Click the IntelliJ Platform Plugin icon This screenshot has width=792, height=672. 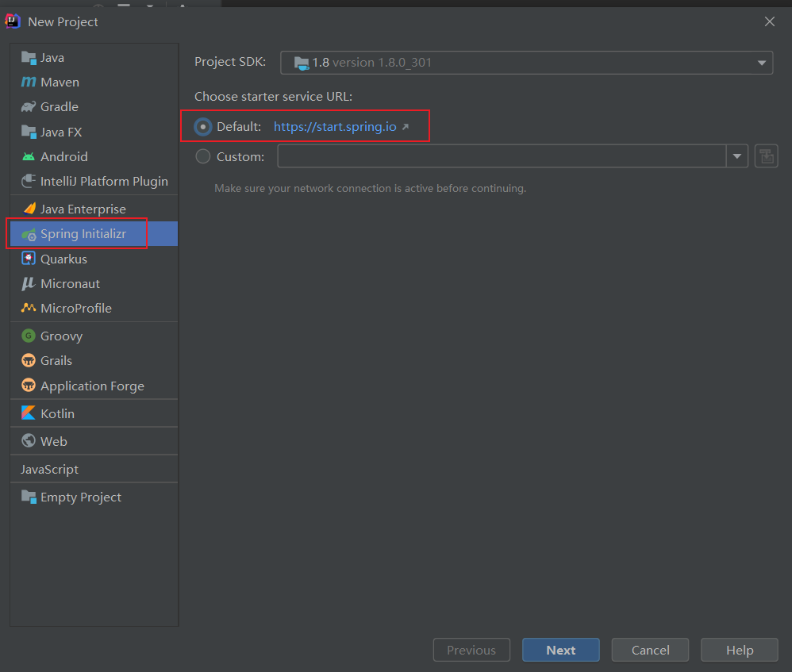tap(29, 181)
